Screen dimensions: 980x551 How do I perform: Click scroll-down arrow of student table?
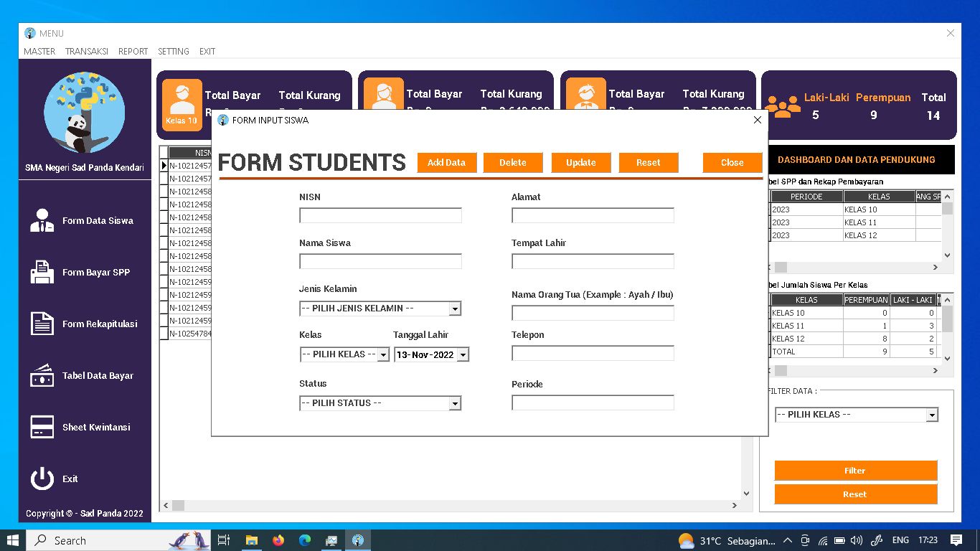point(746,493)
